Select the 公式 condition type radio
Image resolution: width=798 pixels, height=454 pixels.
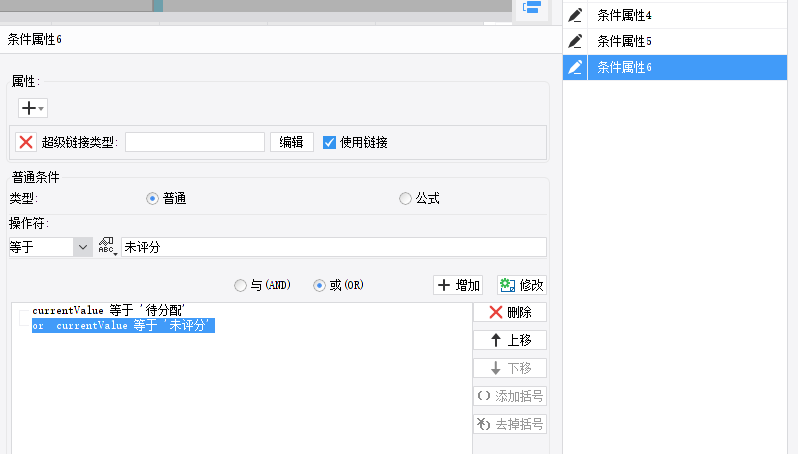tap(405, 198)
